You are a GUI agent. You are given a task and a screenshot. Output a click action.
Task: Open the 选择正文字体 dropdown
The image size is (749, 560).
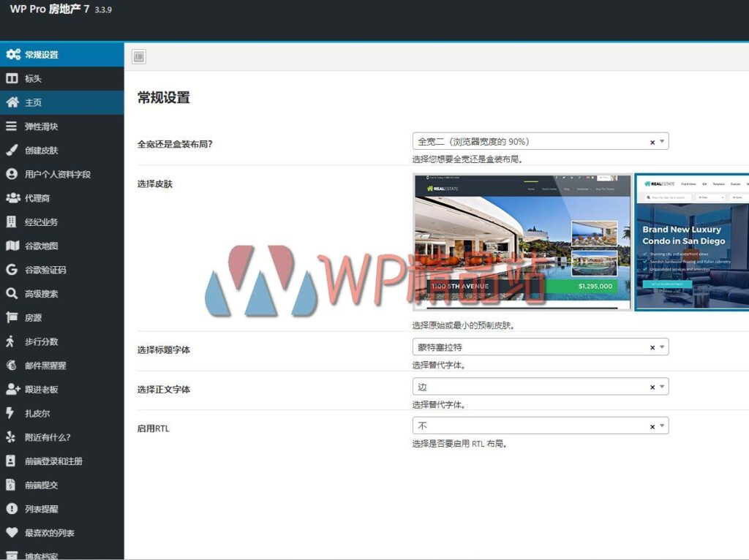662,386
